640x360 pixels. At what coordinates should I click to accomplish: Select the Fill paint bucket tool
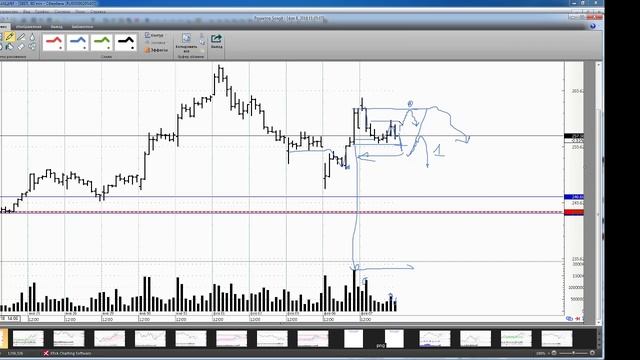pyautogui.click(x=9, y=47)
